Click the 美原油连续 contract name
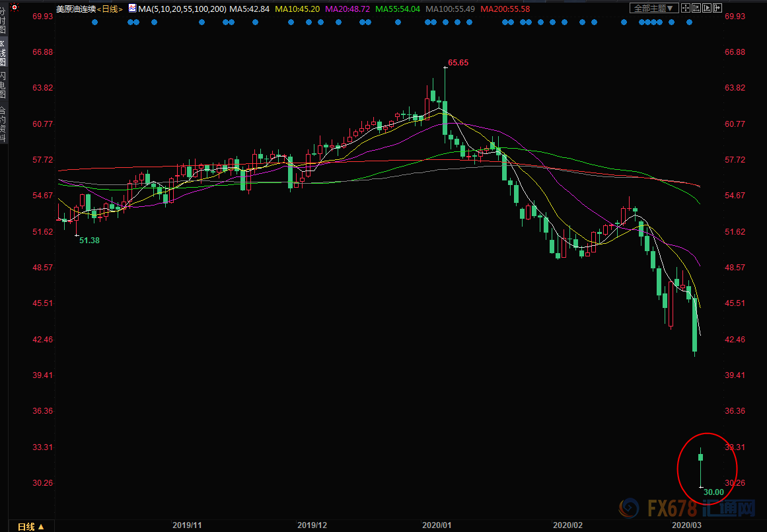The height and width of the screenshot is (532, 767). [x=75, y=9]
